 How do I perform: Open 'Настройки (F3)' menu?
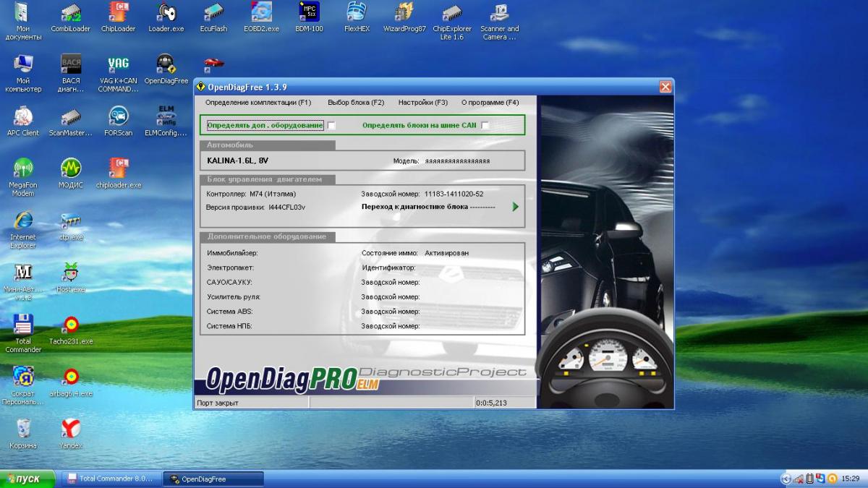[423, 103]
